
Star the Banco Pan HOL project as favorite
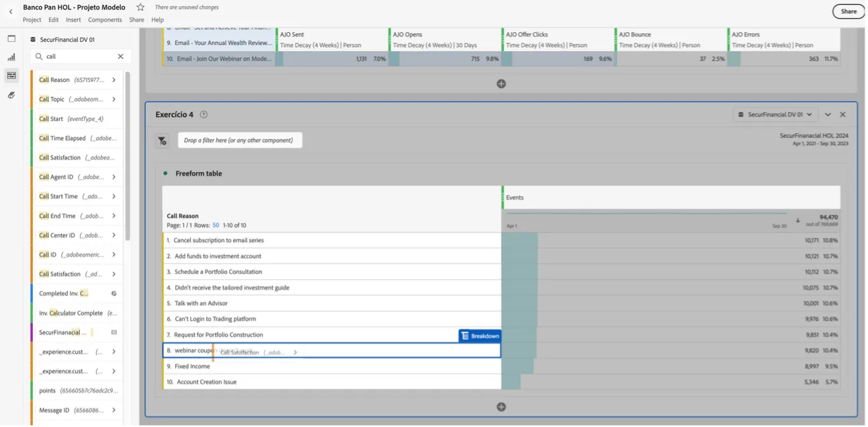point(140,7)
